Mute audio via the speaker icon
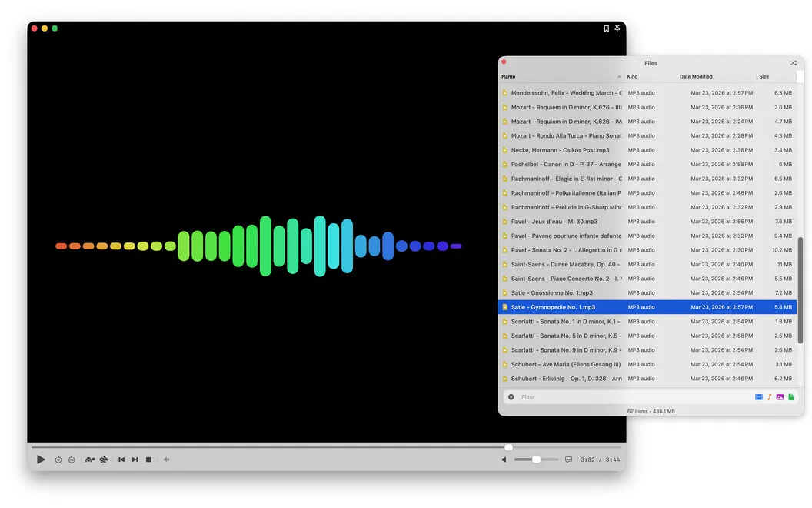The width and height of the screenshot is (812, 508). pyautogui.click(x=504, y=460)
